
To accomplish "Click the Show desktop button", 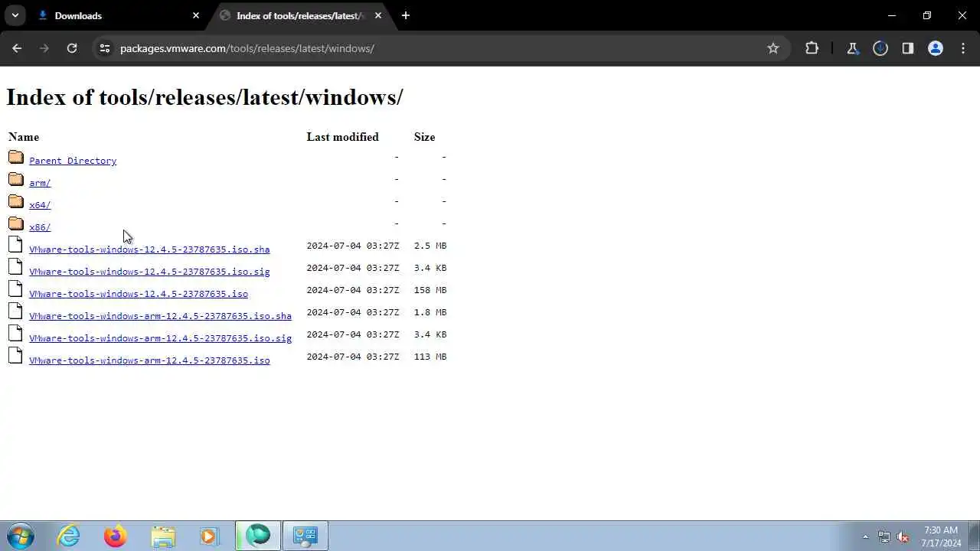I will coord(974,536).
